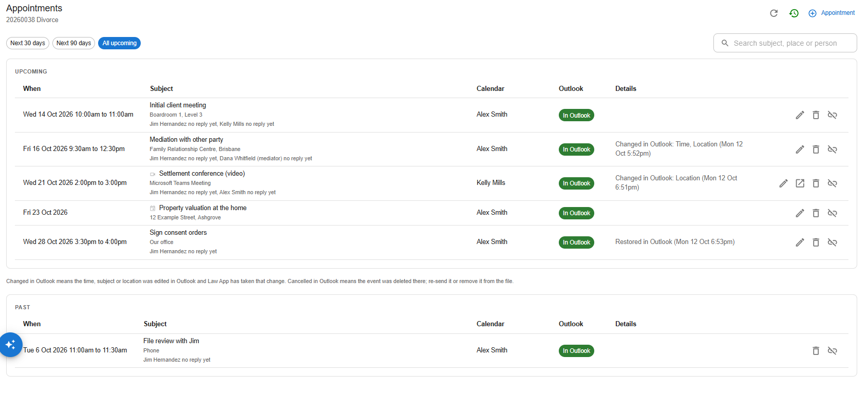The width and height of the screenshot is (868, 393).
Task: Open Settlement conference video meeting link
Action: click(800, 183)
